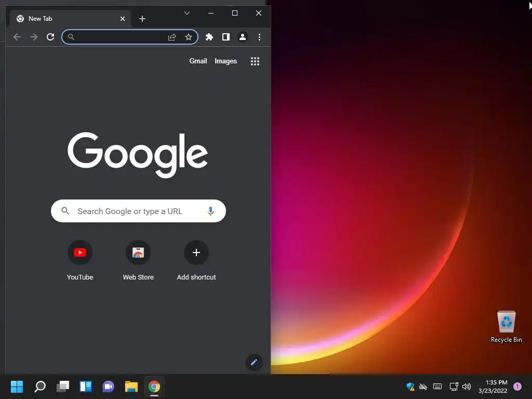This screenshot has width=532, height=399.
Task: Bookmark this tab with the star icon
Action: click(x=189, y=37)
